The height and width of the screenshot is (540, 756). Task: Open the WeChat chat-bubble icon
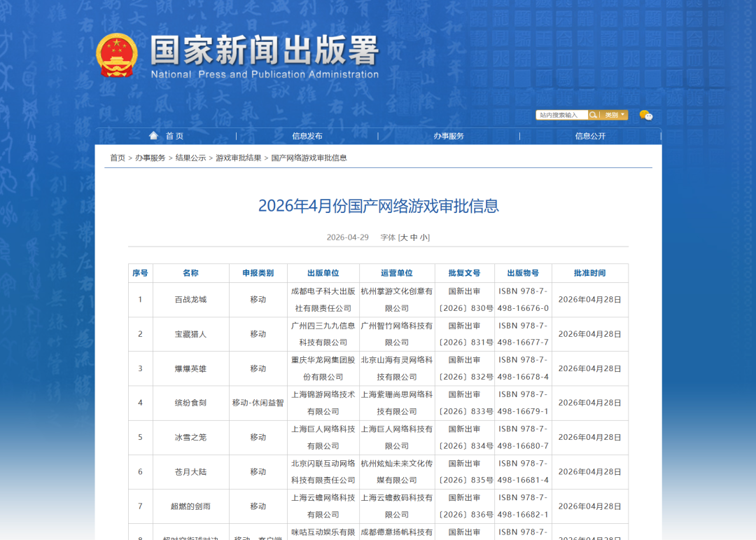tap(646, 116)
